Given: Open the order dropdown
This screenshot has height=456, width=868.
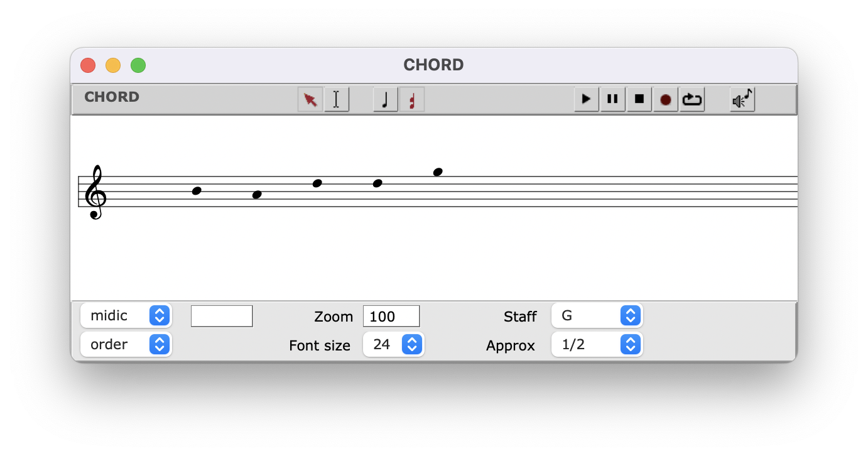Looking at the screenshot, I should (x=126, y=344).
